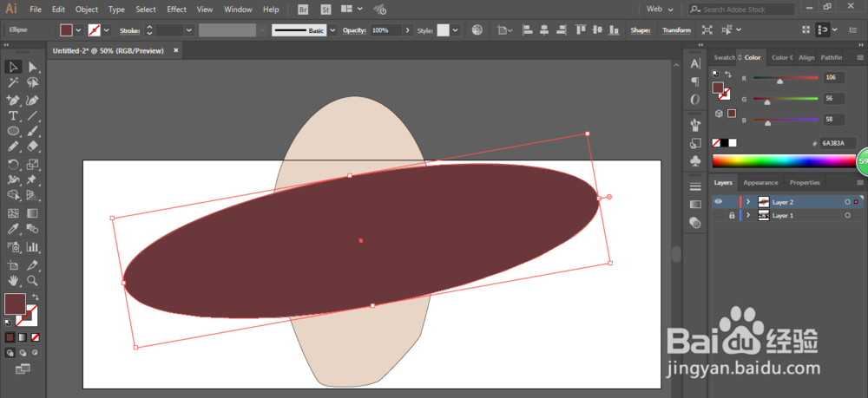Click target circle of Layer 1
868x398 pixels.
[847, 216]
